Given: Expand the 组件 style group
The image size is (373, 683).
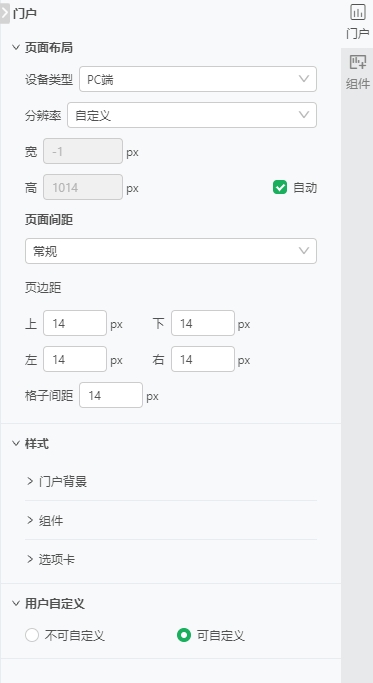Looking at the screenshot, I should [171, 520].
